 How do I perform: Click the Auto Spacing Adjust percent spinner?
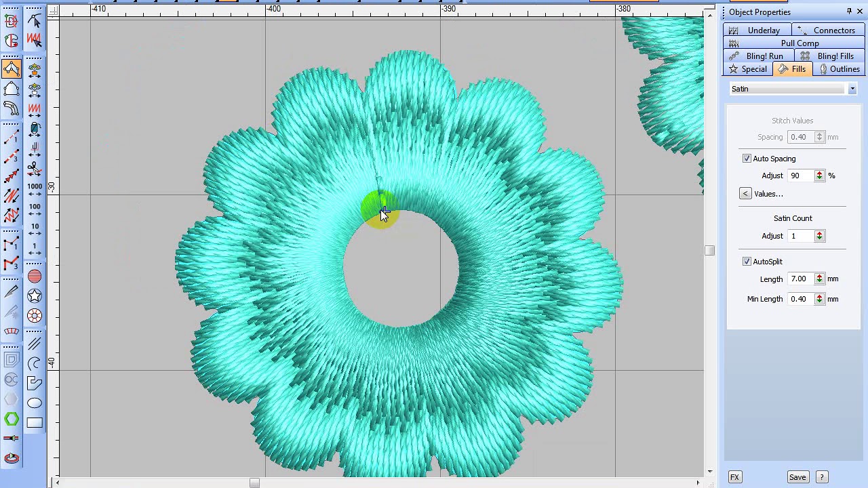coord(819,176)
